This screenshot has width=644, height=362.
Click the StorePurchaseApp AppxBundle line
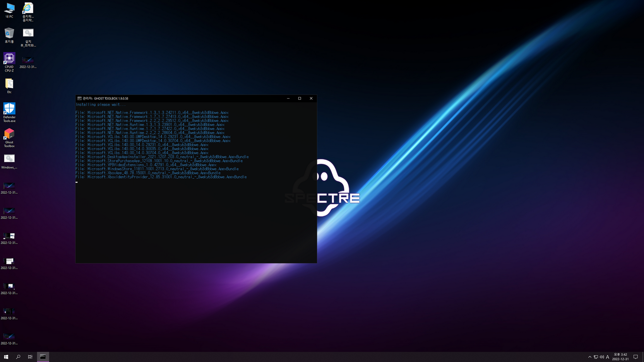159,161
